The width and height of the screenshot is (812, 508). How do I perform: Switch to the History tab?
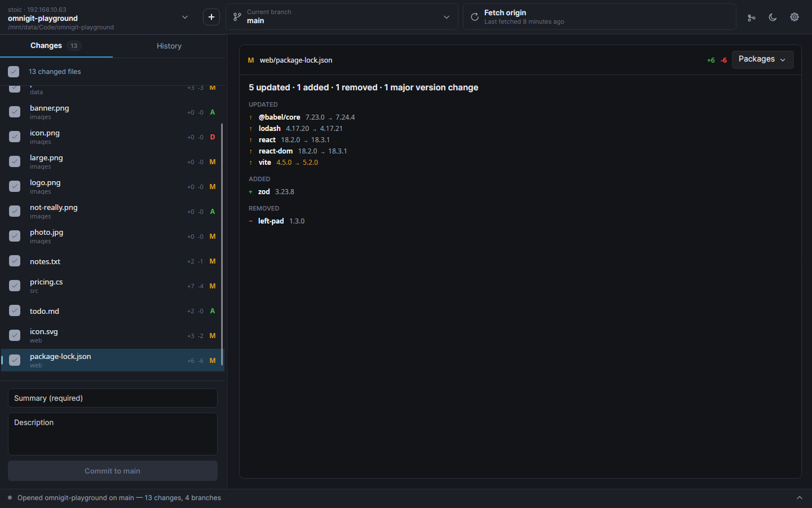click(x=169, y=46)
